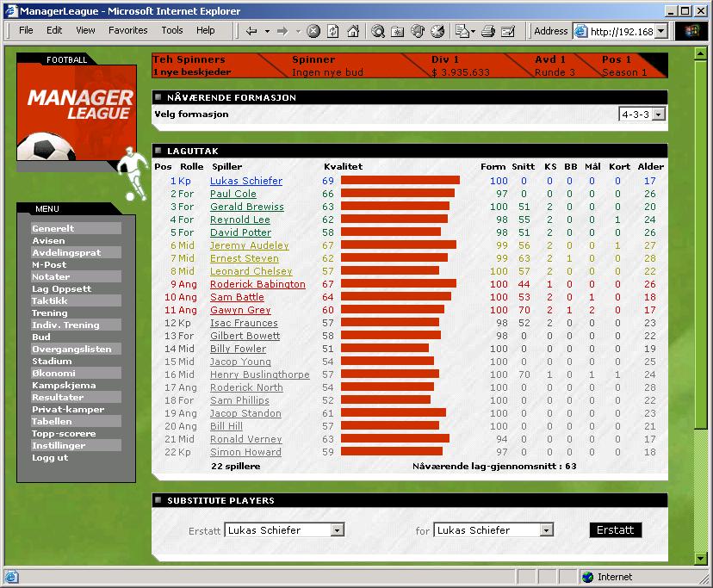Click the page scrollbar down arrow
The height and width of the screenshot is (588, 713).
tap(700, 558)
